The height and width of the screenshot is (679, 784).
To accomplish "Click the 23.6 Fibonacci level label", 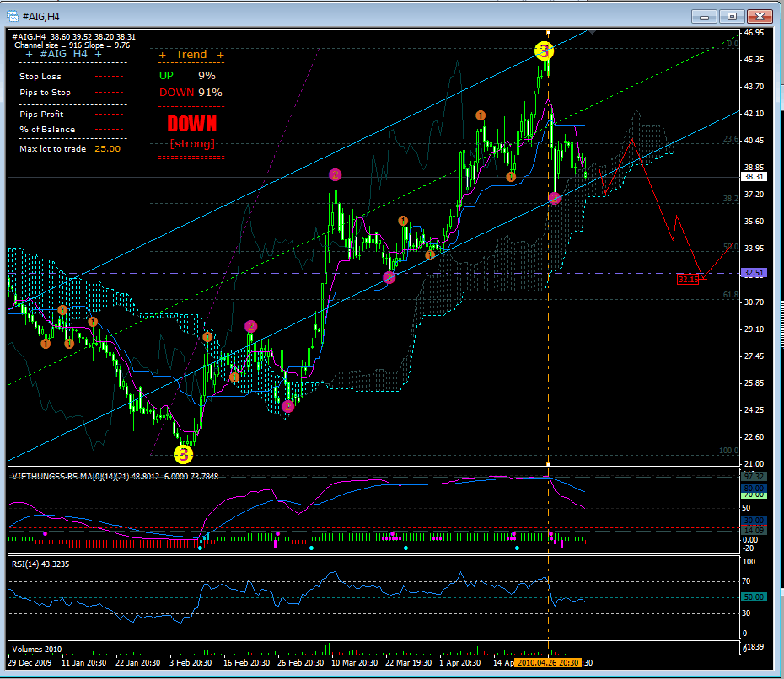I will 731,139.
